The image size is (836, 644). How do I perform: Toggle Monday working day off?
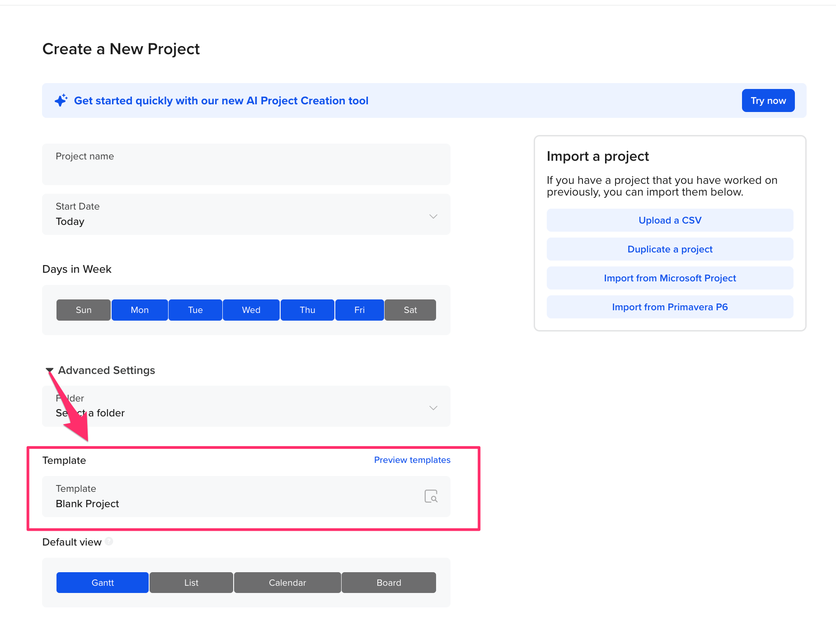coord(140,310)
